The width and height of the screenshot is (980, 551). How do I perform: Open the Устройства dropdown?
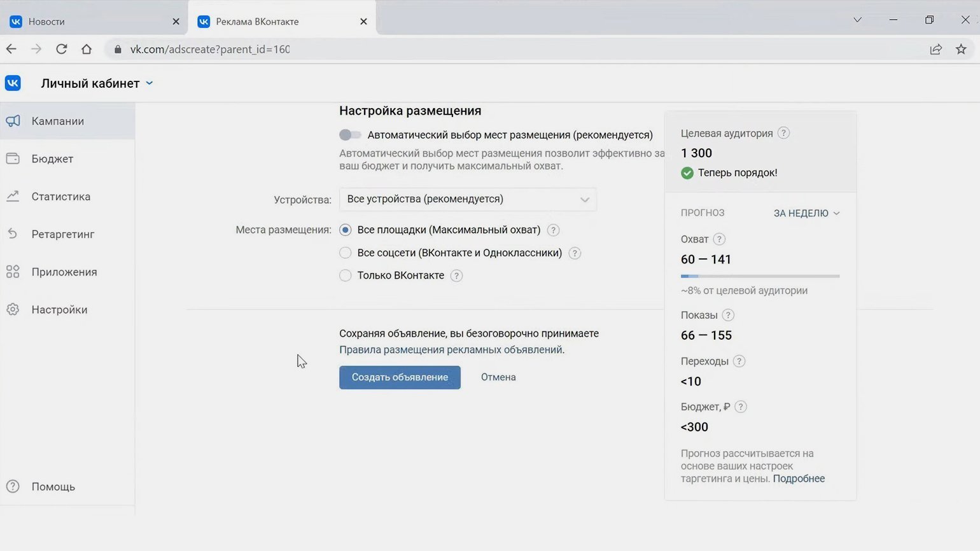point(468,199)
